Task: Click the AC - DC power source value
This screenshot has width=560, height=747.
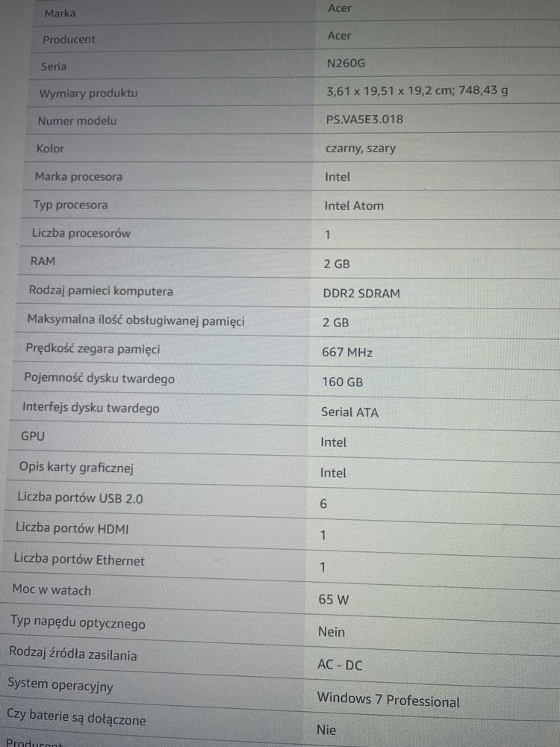Action: 340,664
